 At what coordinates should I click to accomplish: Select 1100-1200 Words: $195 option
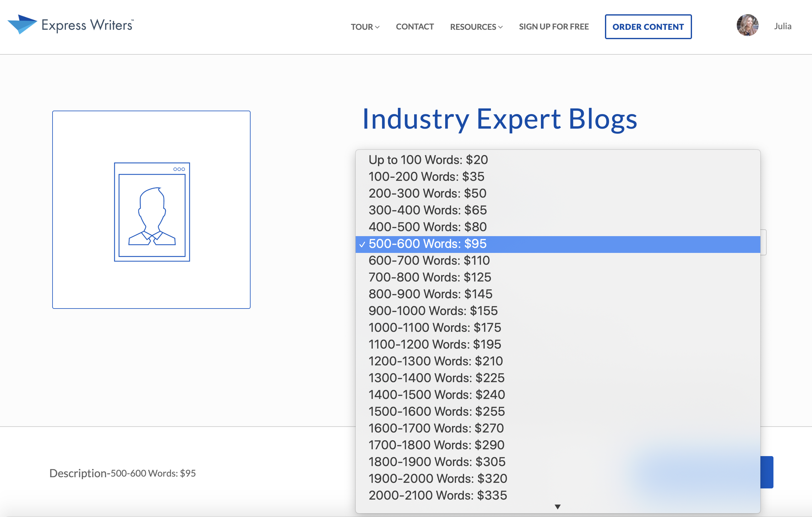pos(558,345)
